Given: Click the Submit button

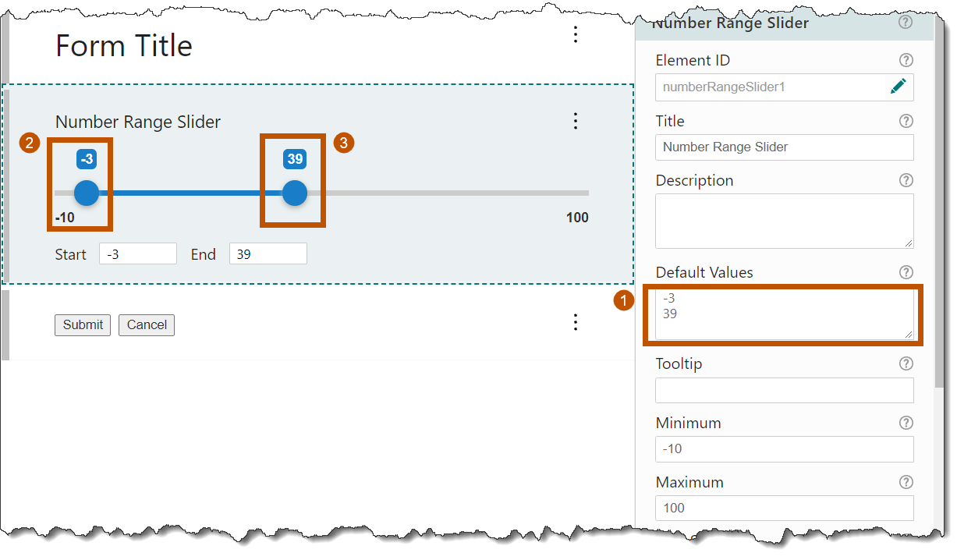Looking at the screenshot, I should pyautogui.click(x=82, y=325).
